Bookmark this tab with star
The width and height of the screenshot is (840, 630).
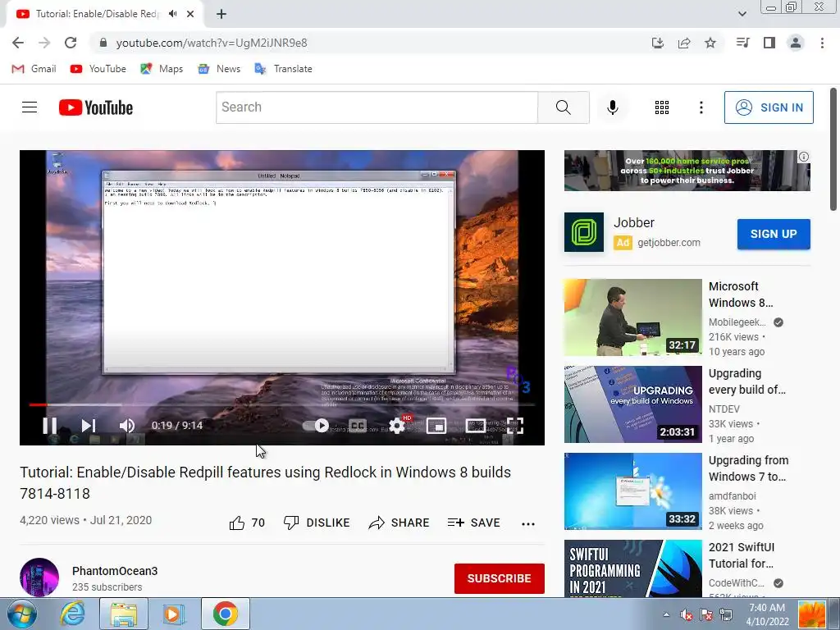click(710, 43)
